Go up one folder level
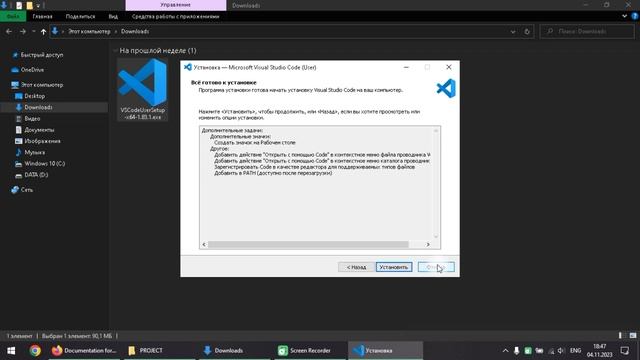The width and height of the screenshot is (640, 360). point(43,31)
